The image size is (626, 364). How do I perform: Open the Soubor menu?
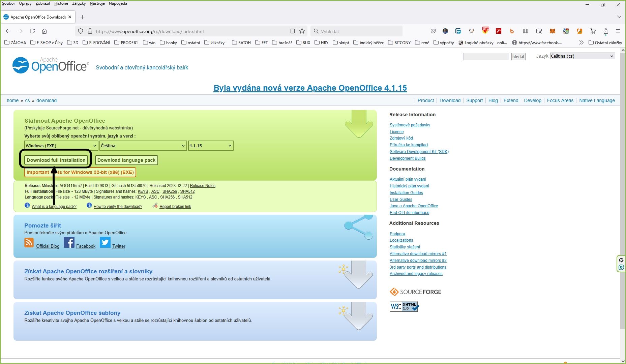[8, 3]
